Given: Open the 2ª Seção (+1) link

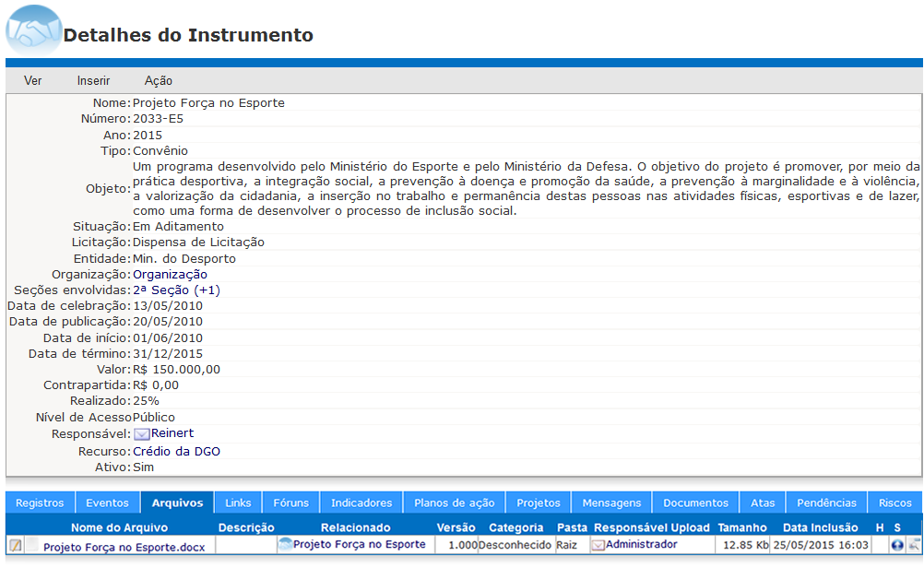Looking at the screenshot, I should click(x=176, y=290).
